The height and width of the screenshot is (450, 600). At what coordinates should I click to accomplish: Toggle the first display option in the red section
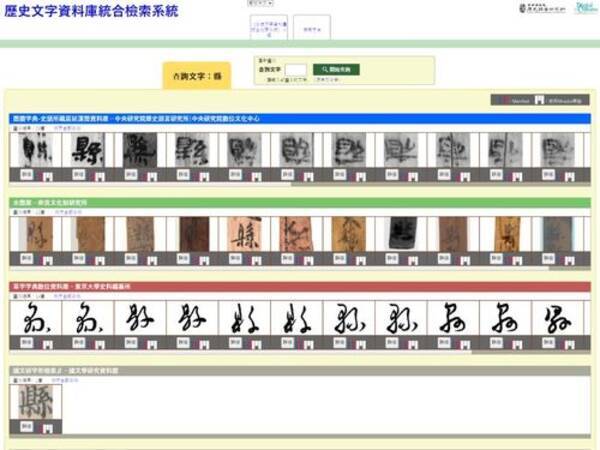click(18, 297)
